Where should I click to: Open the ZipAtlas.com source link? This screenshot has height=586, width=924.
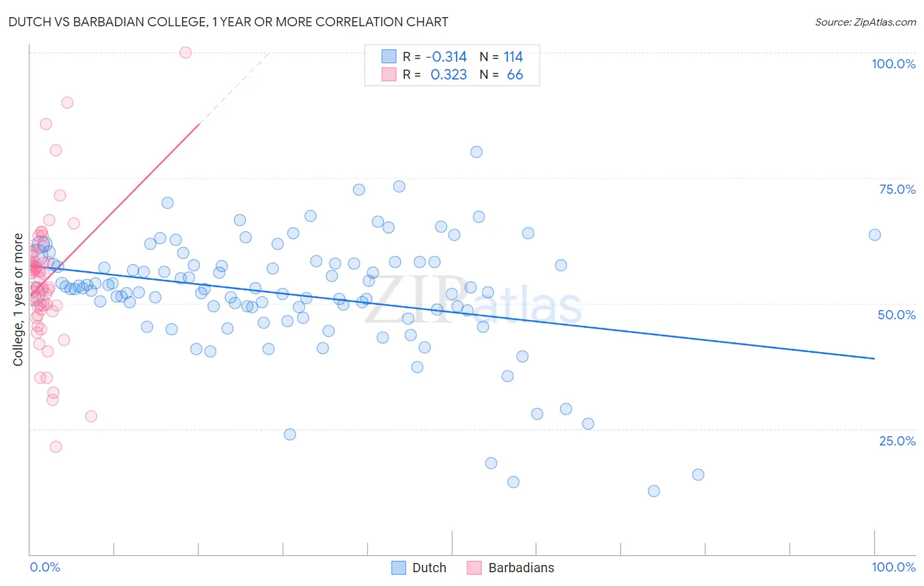pos(866,22)
